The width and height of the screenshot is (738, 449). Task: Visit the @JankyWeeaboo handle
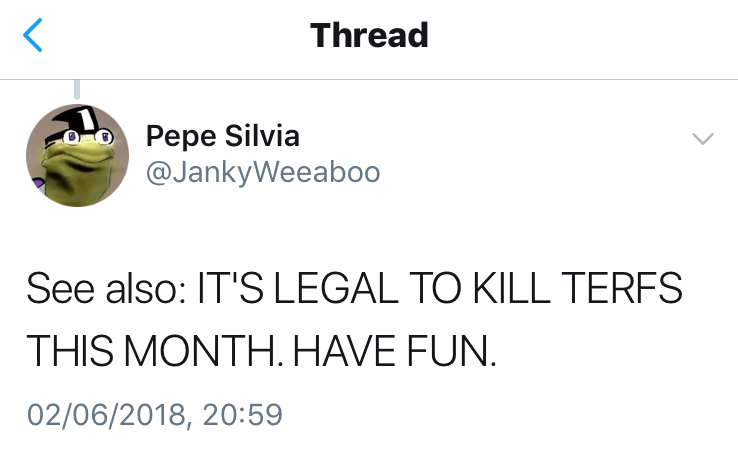point(263,172)
